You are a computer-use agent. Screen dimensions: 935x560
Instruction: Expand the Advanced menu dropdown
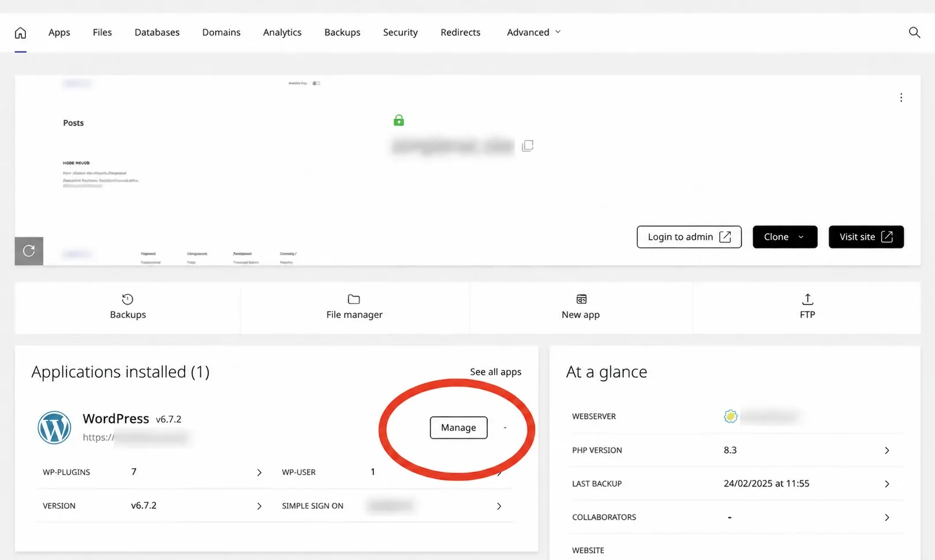(x=534, y=32)
